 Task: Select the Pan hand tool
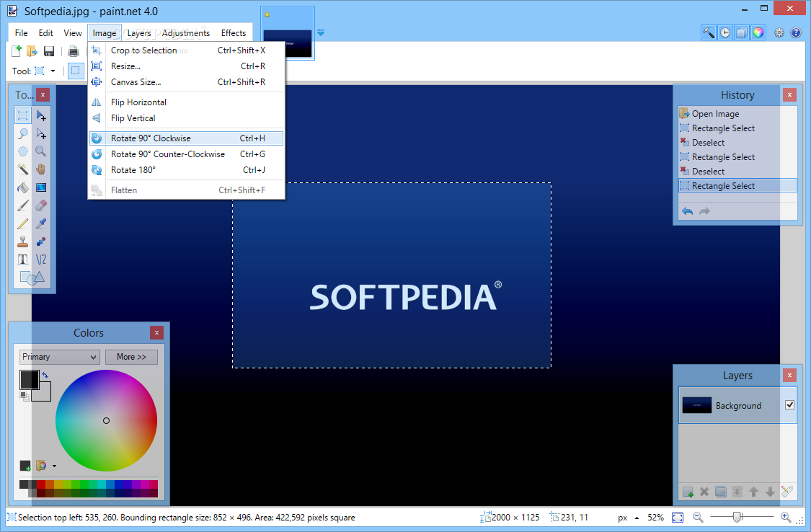[41, 169]
